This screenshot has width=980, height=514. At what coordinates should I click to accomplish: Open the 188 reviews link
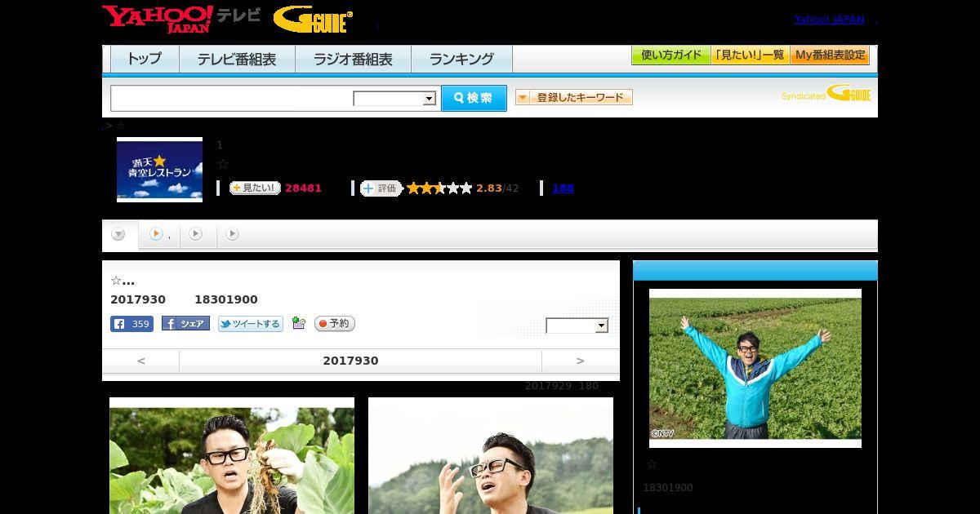563,188
